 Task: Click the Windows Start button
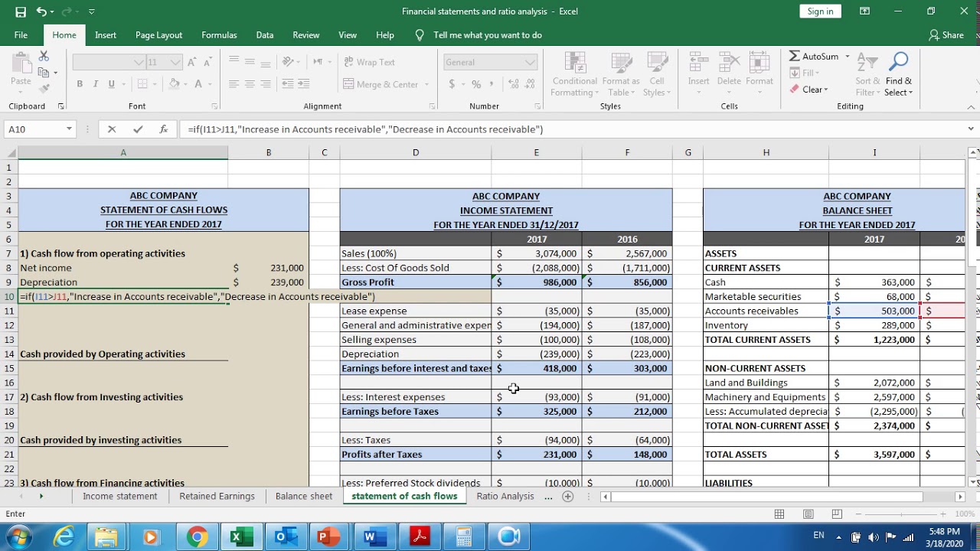pos(18,536)
